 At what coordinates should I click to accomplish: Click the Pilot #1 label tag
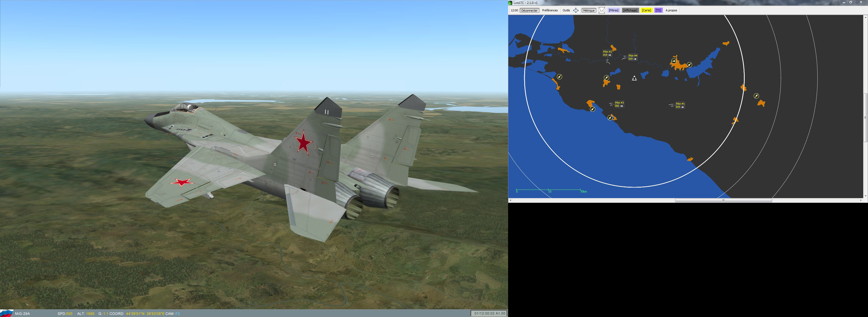(680, 105)
